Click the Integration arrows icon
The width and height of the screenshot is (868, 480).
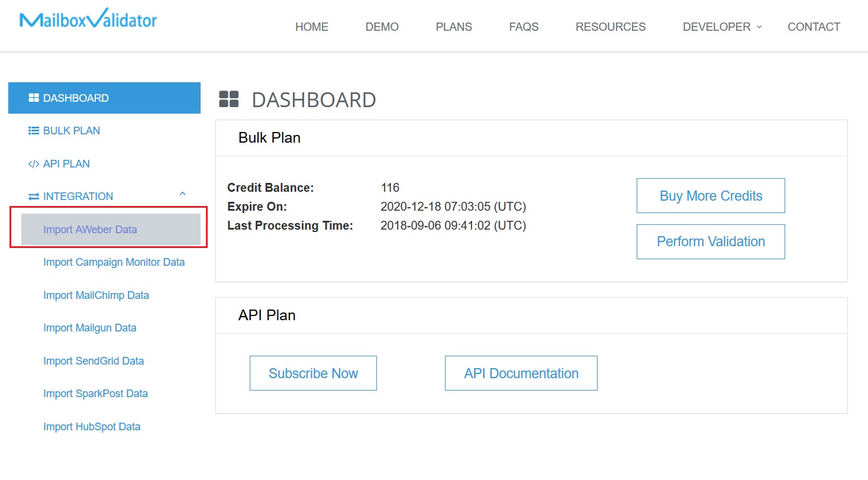pos(34,196)
